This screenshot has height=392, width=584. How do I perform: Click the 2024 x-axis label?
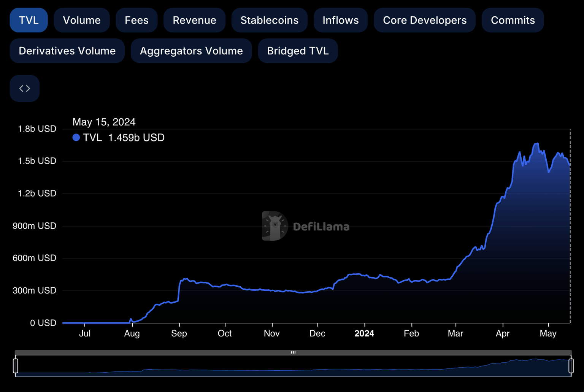coord(364,333)
